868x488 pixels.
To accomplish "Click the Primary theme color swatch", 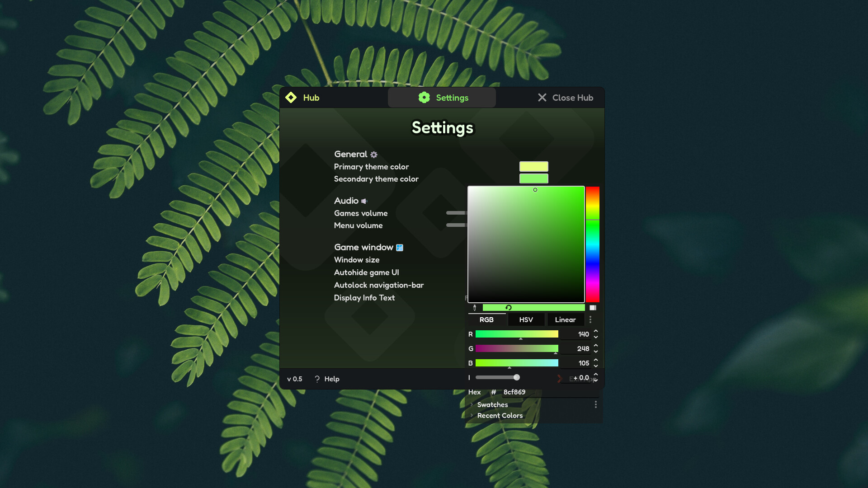I will pos(534,166).
